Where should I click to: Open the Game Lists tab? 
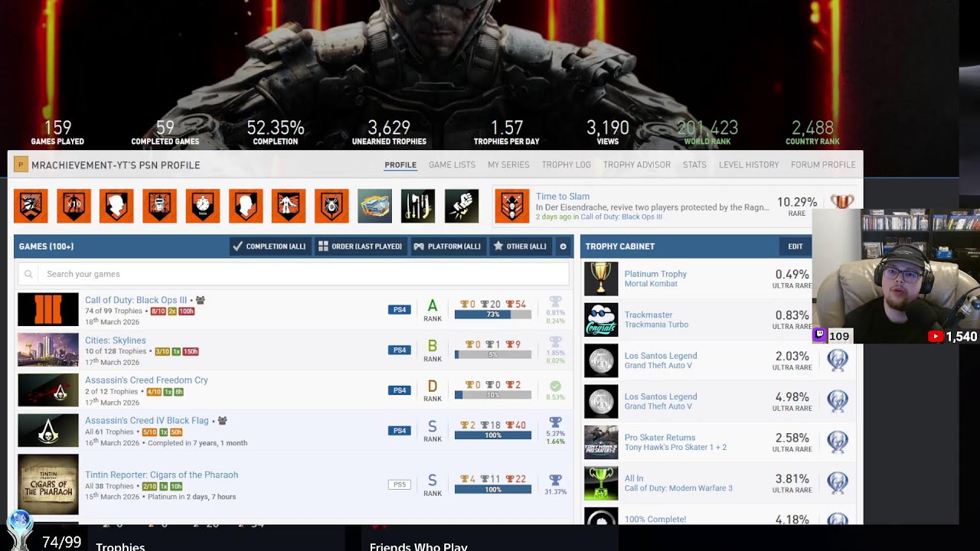click(x=452, y=165)
